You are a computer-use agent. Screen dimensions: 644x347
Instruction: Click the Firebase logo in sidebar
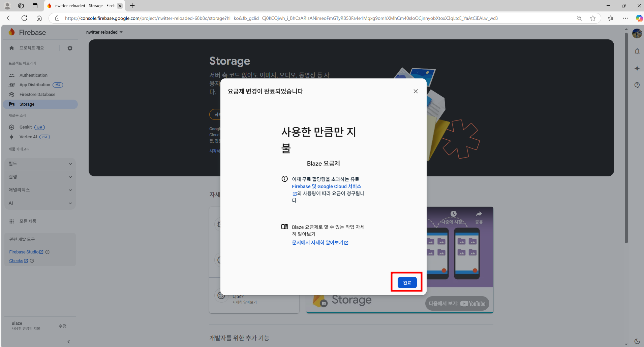(27, 32)
